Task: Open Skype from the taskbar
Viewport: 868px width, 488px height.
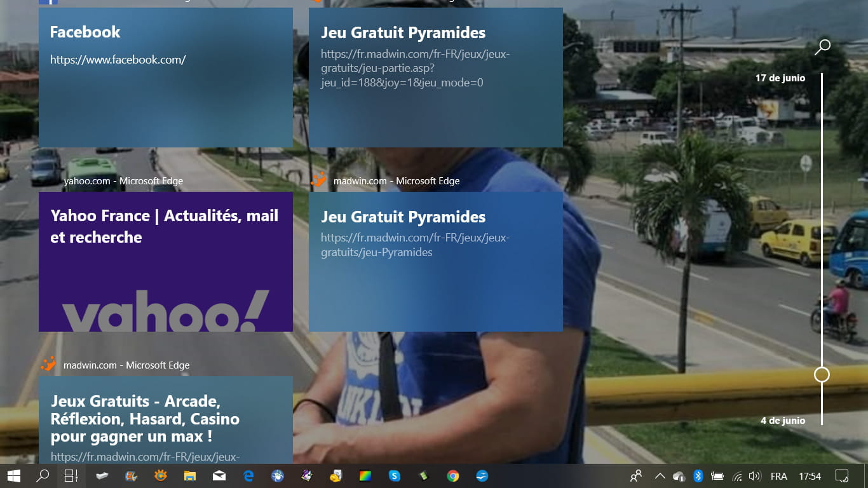Action: pos(395,476)
